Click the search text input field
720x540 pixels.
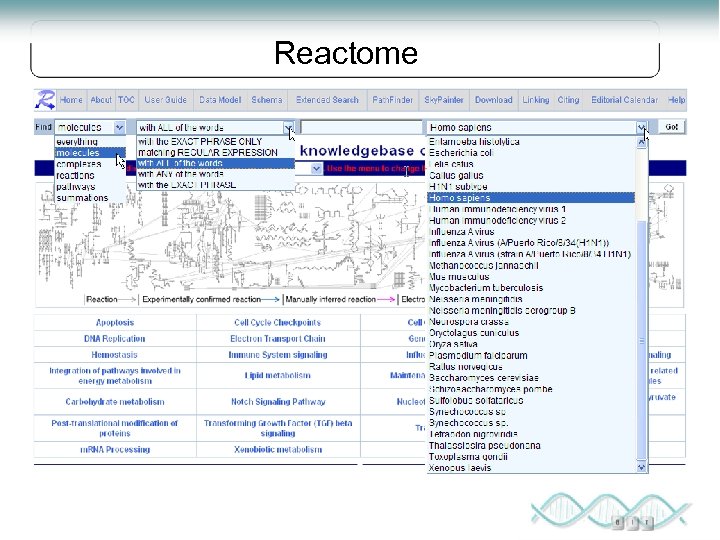[x=361, y=127]
